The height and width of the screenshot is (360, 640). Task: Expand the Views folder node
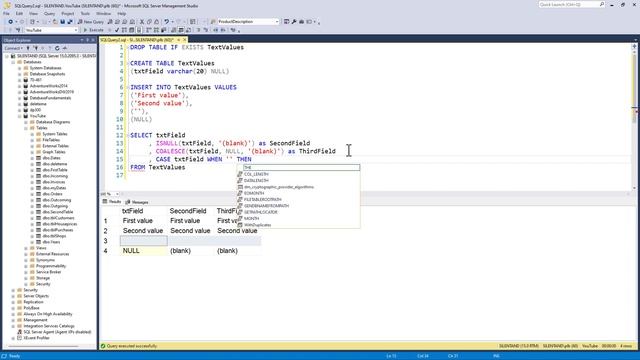26,248
